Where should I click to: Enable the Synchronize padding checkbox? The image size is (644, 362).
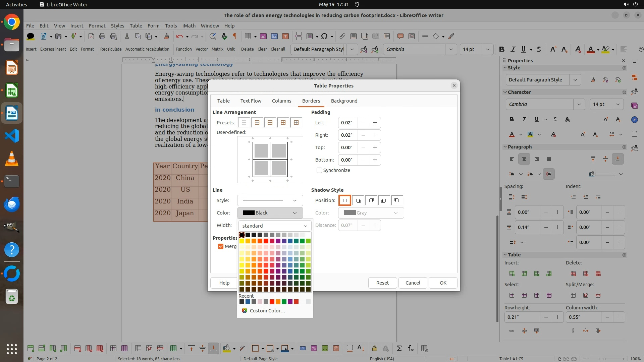319,170
